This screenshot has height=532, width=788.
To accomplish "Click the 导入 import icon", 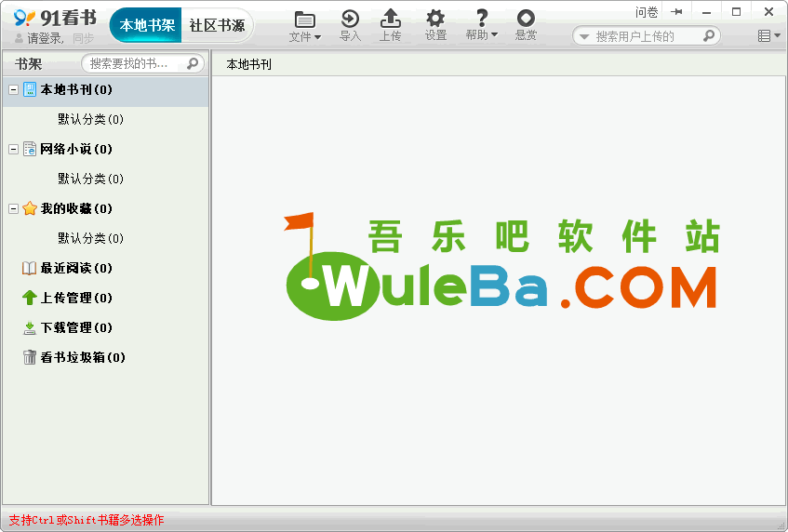I will coord(350,20).
